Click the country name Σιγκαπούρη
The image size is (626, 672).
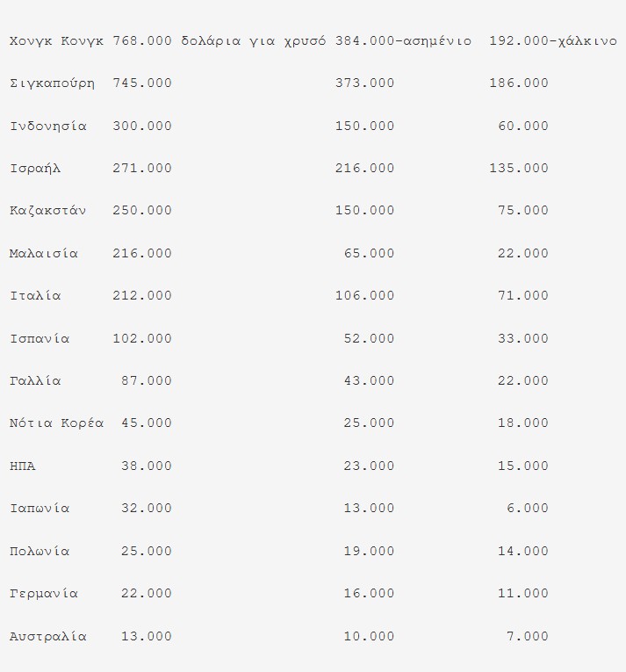52,83
